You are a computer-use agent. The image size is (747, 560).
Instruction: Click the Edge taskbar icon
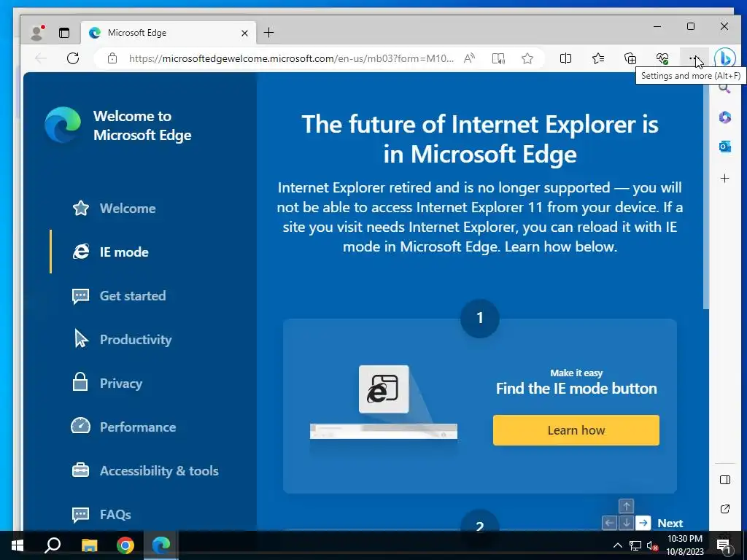[x=161, y=545]
